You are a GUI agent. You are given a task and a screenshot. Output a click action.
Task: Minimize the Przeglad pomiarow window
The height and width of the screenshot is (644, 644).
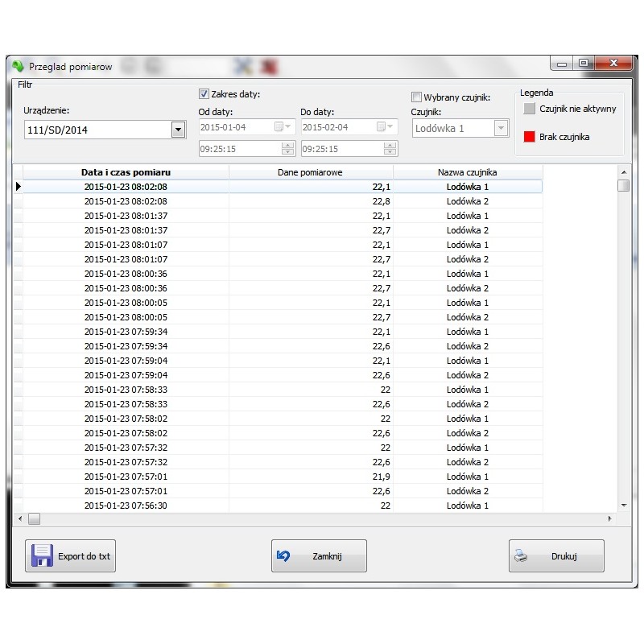562,64
